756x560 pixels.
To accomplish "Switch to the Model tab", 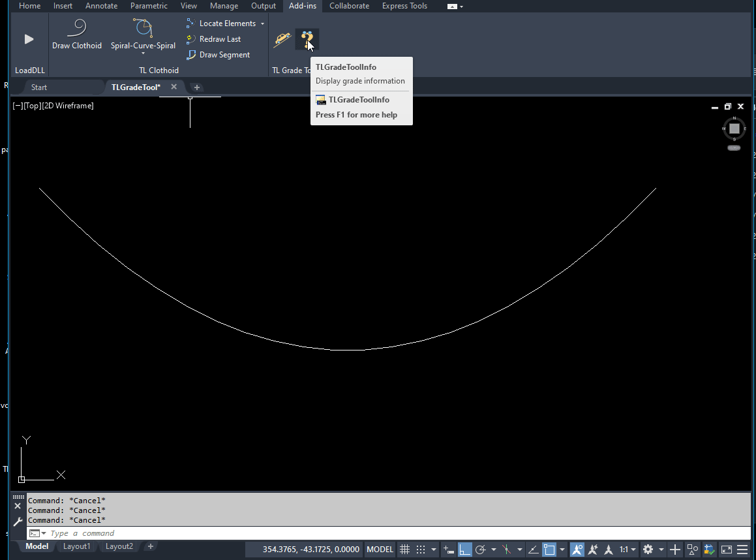I will coord(37,546).
